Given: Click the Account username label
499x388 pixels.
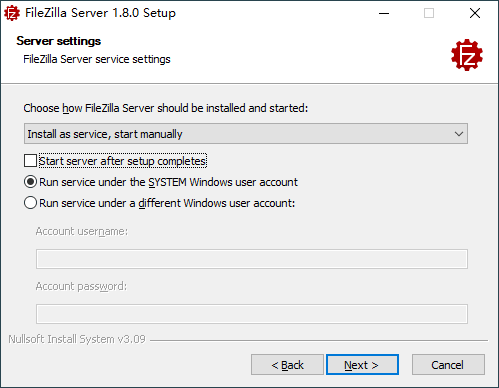Looking at the screenshot, I should click(82, 231).
